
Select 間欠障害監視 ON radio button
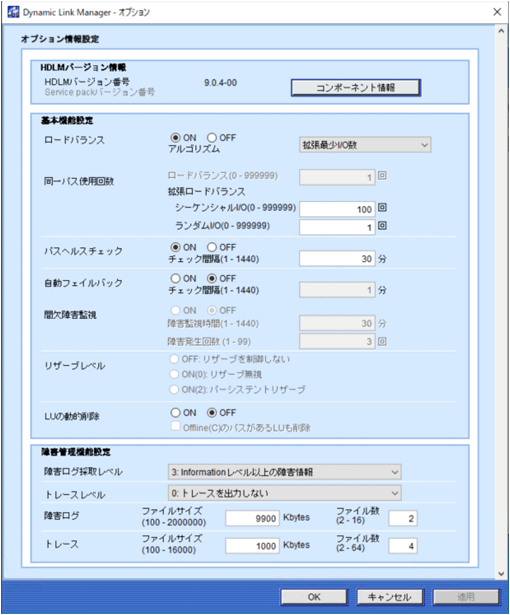[175, 310]
